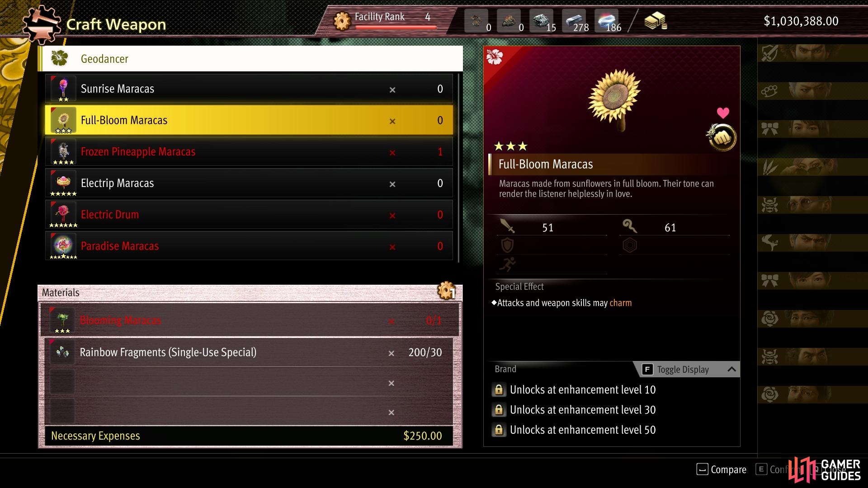Click the Facility Rank progress bar
The width and height of the screenshot is (868, 488).
pos(396,27)
